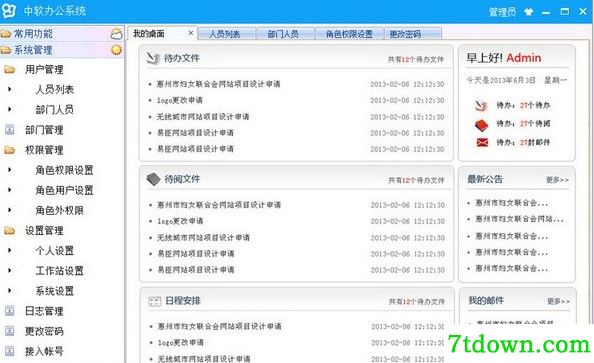Click the application logo in title bar
Image resolution: width=594 pixels, height=363 pixels.
(8, 10)
